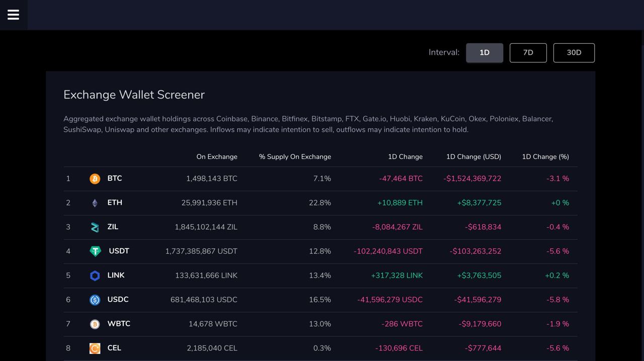644x361 pixels.
Task: Open the WBTC ticker link
Action: [x=119, y=324]
